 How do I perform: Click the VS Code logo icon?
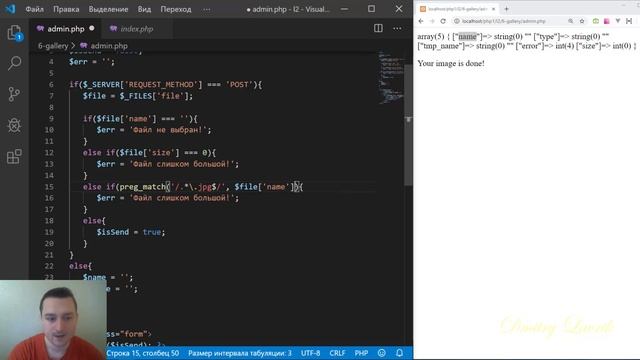pos(10,9)
